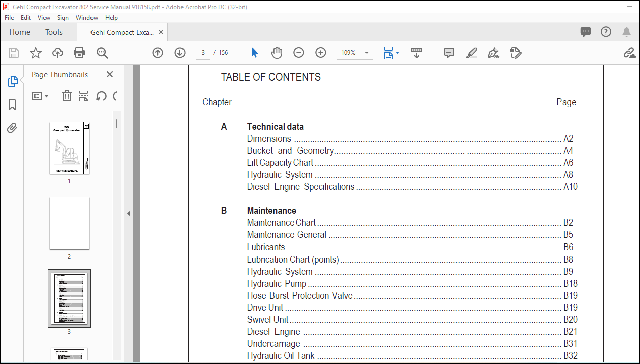Click the thumbnails panel scrollbar
This screenshot has width=640, height=364.
tap(117, 123)
